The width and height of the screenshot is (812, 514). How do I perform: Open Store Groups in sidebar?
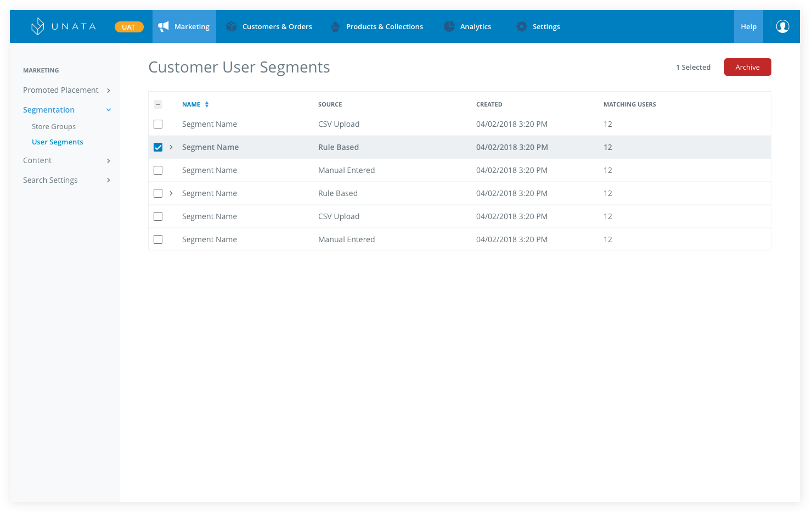click(54, 126)
